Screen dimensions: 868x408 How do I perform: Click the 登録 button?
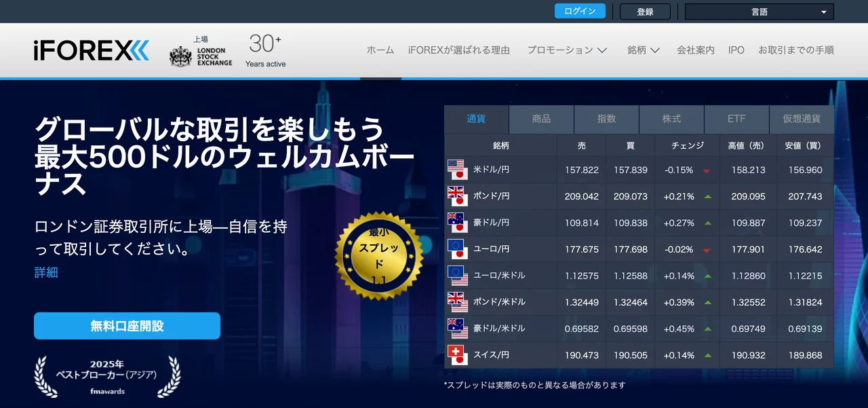coord(645,12)
